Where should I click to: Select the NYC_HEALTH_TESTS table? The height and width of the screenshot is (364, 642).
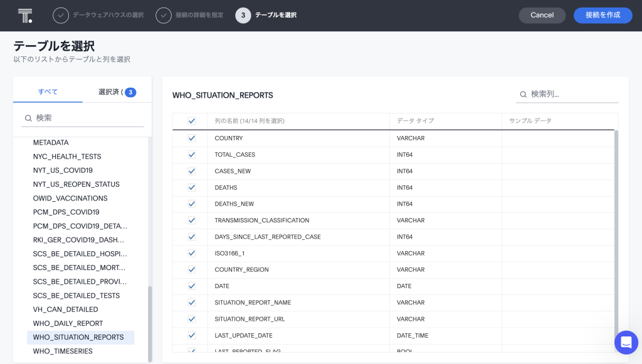(67, 157)
